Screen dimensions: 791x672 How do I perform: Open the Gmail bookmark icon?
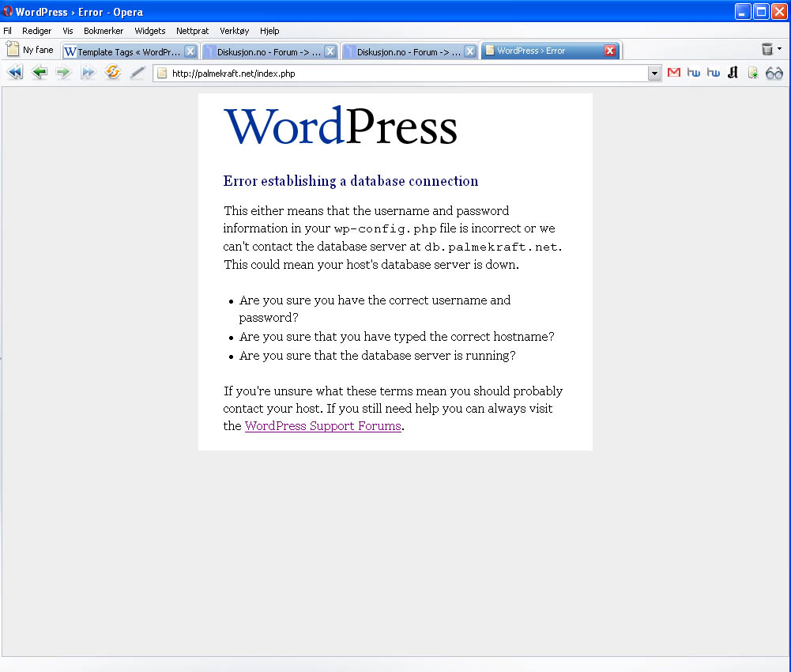[674, 73]
